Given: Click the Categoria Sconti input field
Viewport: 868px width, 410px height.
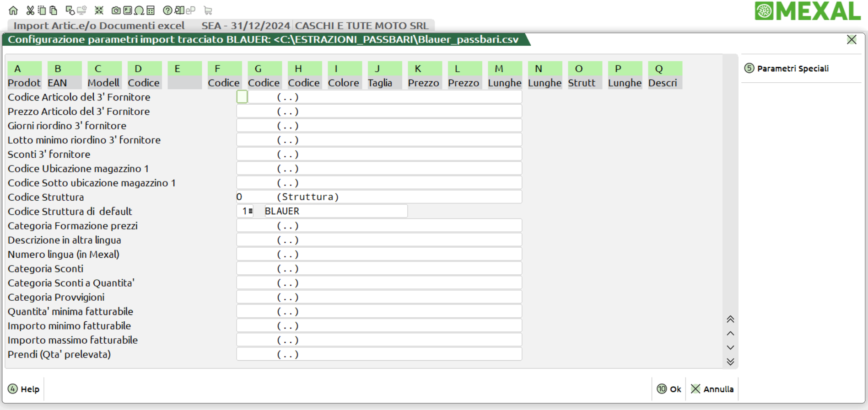Looking at the screenshot, I should click(378, 268).
